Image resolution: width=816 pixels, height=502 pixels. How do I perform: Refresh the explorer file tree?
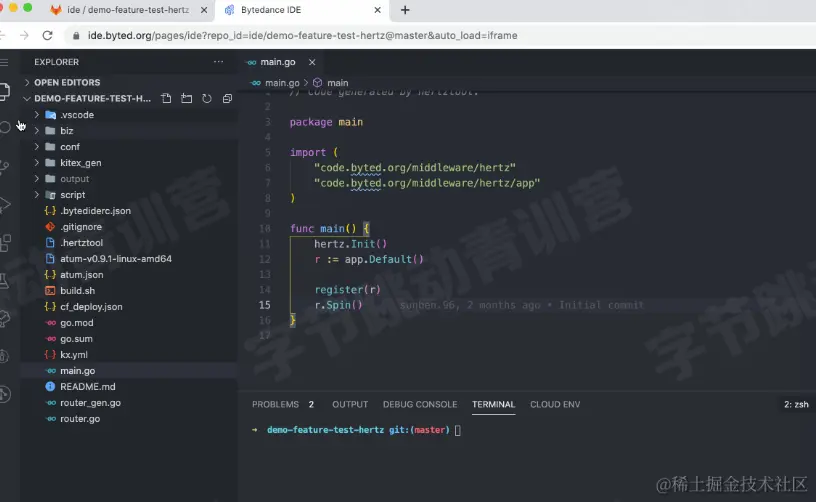click(x=207, y=98)
